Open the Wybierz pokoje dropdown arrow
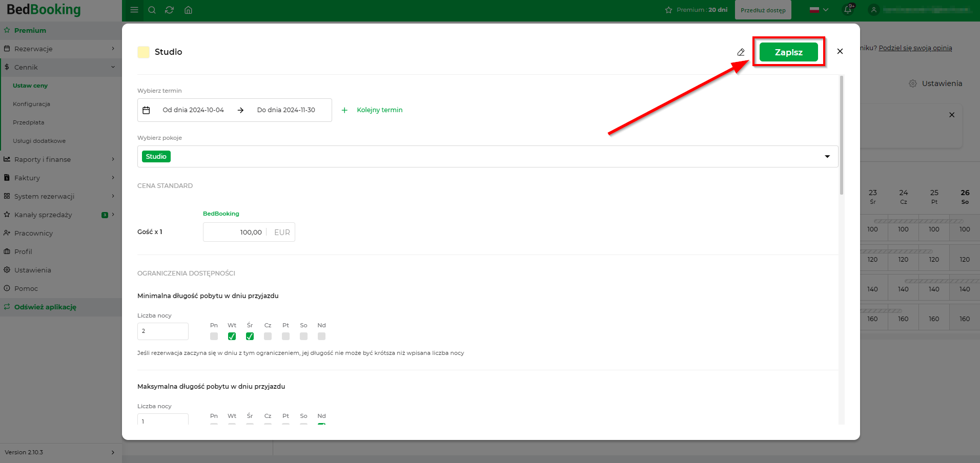 coord(827,157)
